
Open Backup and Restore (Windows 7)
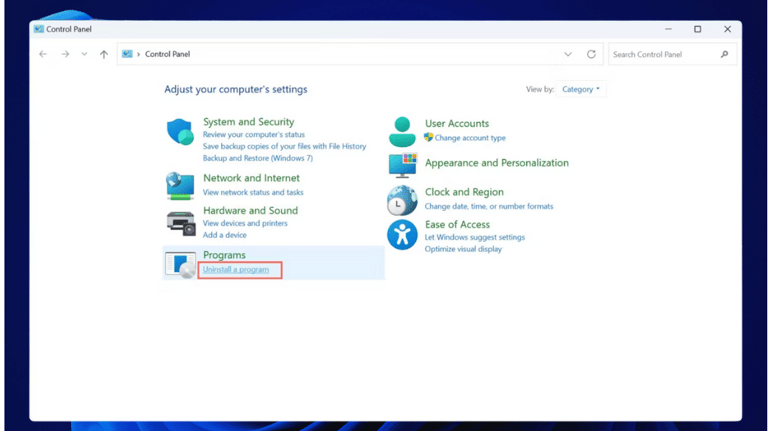[x=258, y=158]
